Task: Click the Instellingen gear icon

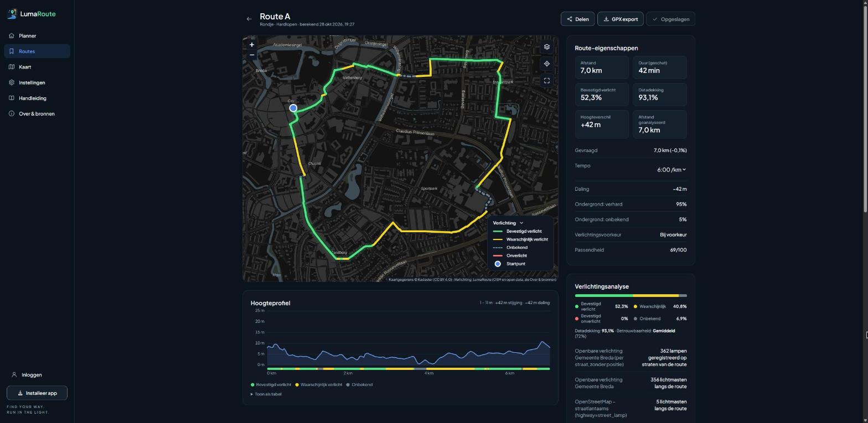Action: pyautogui.click(x=12, y=82)
